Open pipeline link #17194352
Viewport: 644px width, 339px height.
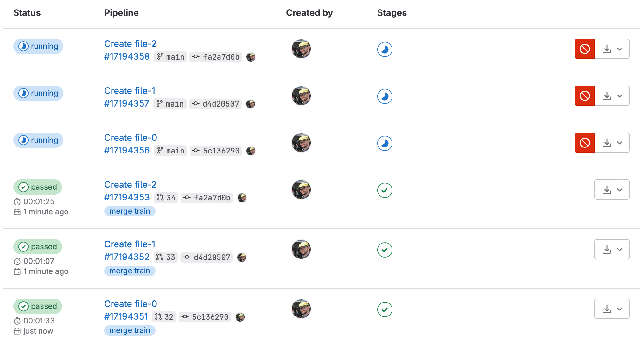click(x=127, y=257)
